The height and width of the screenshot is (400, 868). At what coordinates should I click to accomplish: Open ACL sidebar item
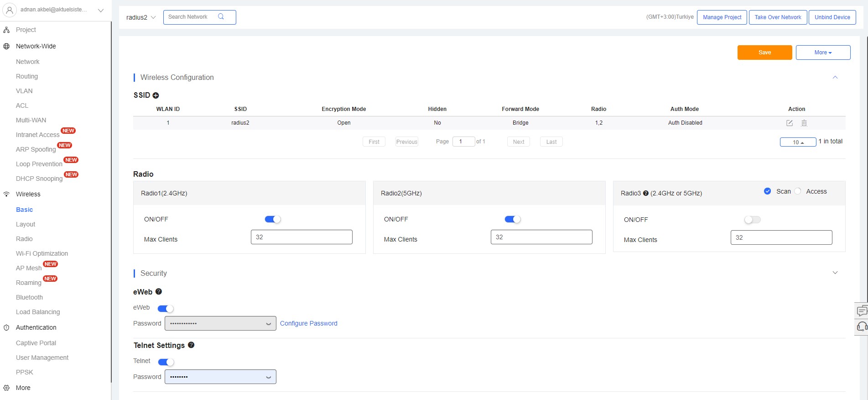pos(22,105)
